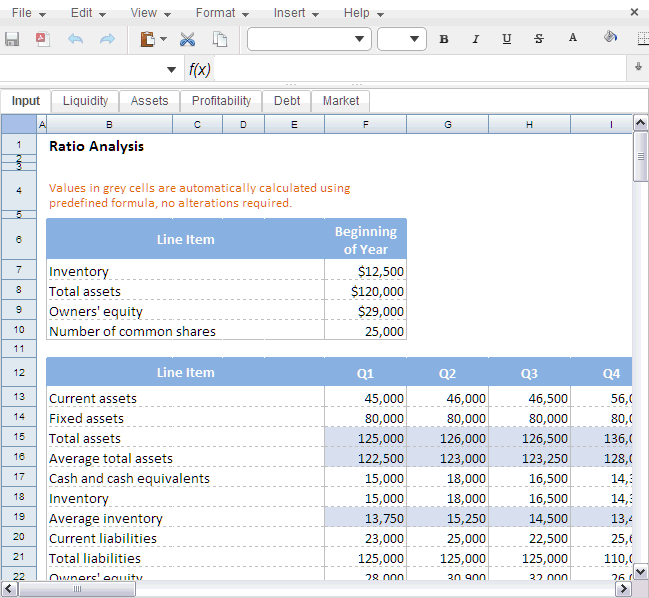Open the File menu

28,13
